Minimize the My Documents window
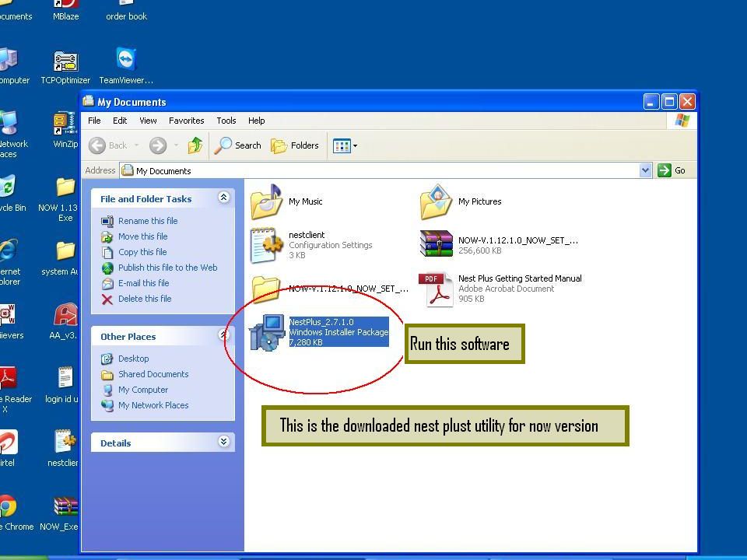The width and height of the screenshot is (747, 560). [x=651, y=101]
